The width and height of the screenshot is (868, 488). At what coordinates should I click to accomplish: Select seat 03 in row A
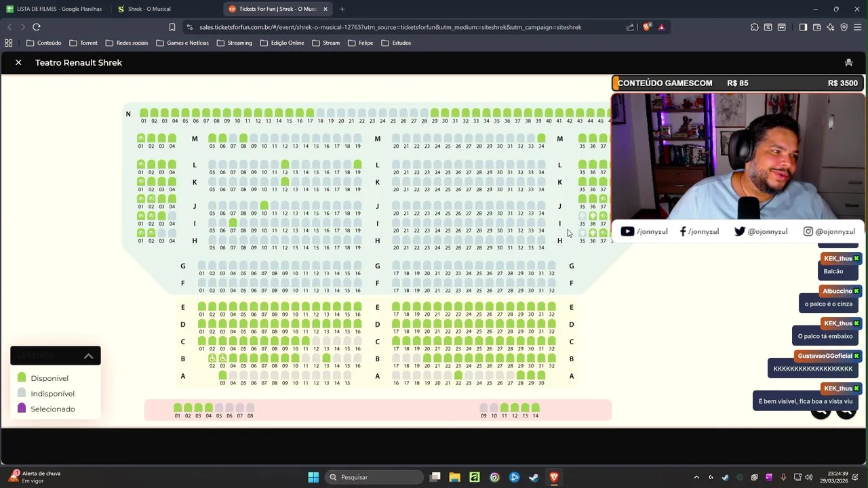click(222, 375)
